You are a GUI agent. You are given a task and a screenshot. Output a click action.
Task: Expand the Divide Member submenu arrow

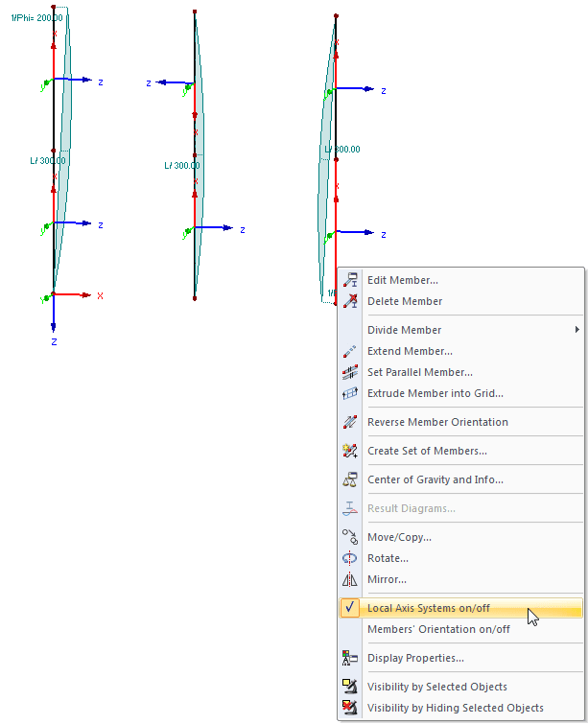coord(576,330)
